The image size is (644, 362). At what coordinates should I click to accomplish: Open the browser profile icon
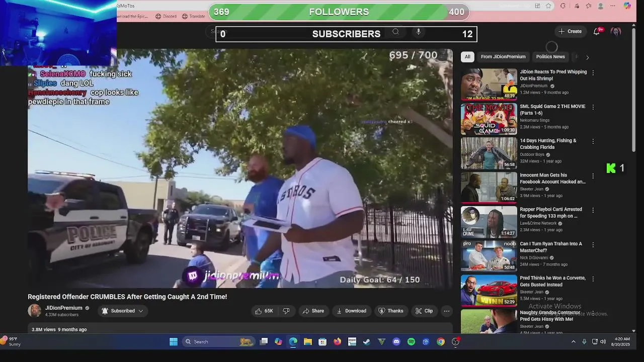click(601, 6)
